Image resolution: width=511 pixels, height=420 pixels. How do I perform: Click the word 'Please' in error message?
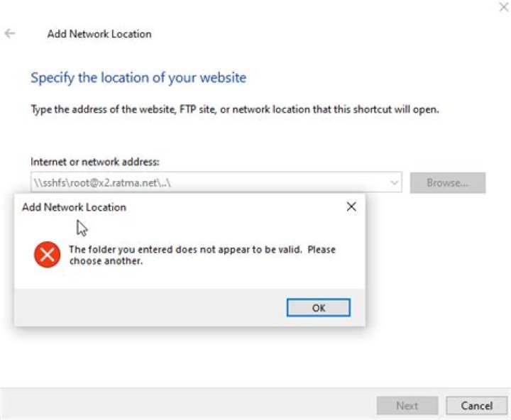(x=322, y=250)
